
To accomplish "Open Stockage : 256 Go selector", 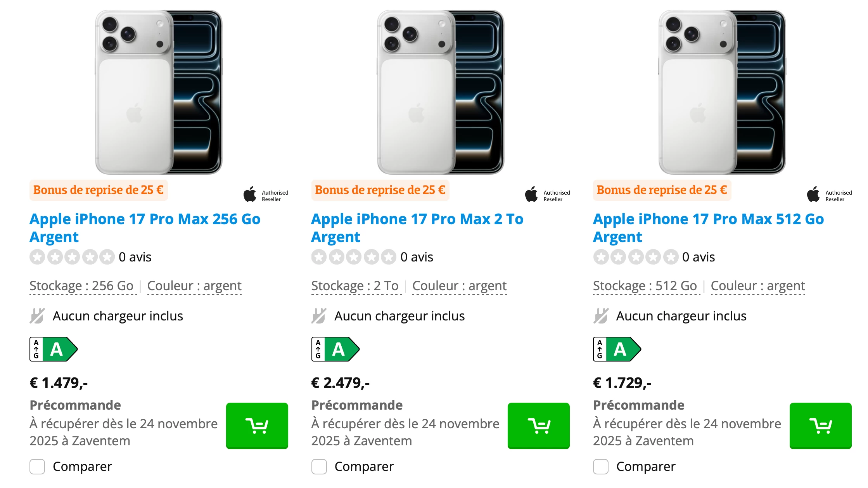I will pyautogui.click(x=81, y=286).
